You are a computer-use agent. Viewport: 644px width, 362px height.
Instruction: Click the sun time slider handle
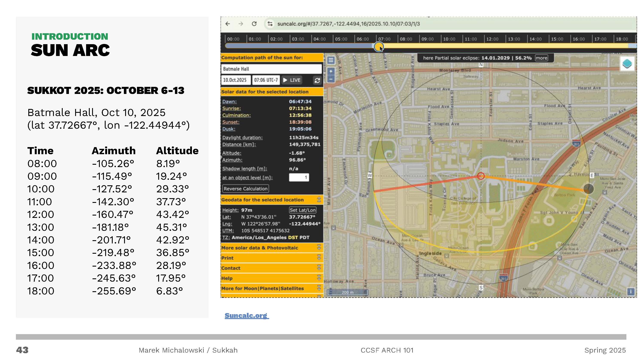[378, 47]
